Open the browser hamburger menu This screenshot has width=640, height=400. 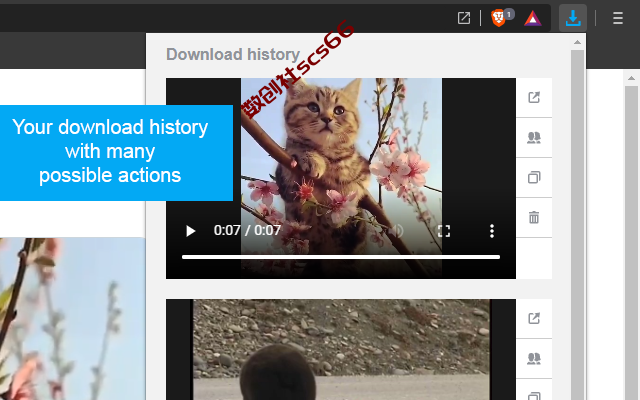618,18
